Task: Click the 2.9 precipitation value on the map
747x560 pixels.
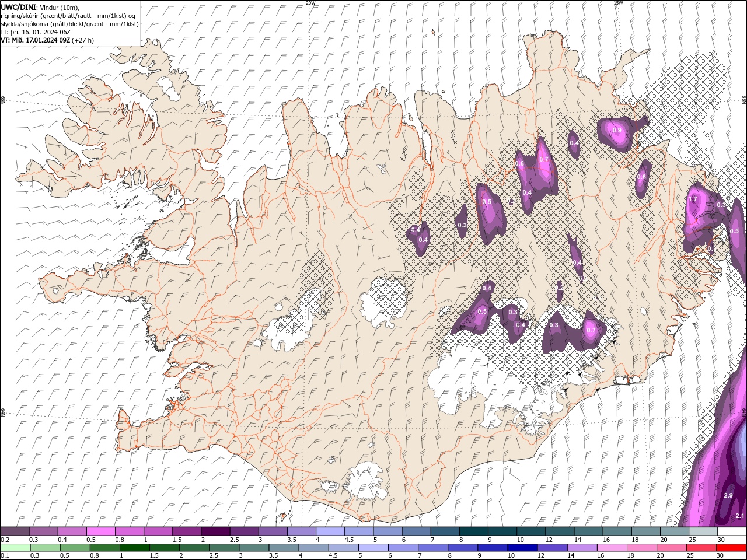Action: [x=728, y=495]
